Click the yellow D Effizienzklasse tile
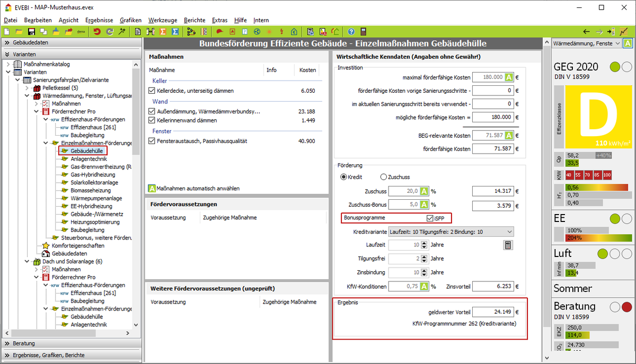The height and width of the screenshot is (364, 636). pos(598,117)
